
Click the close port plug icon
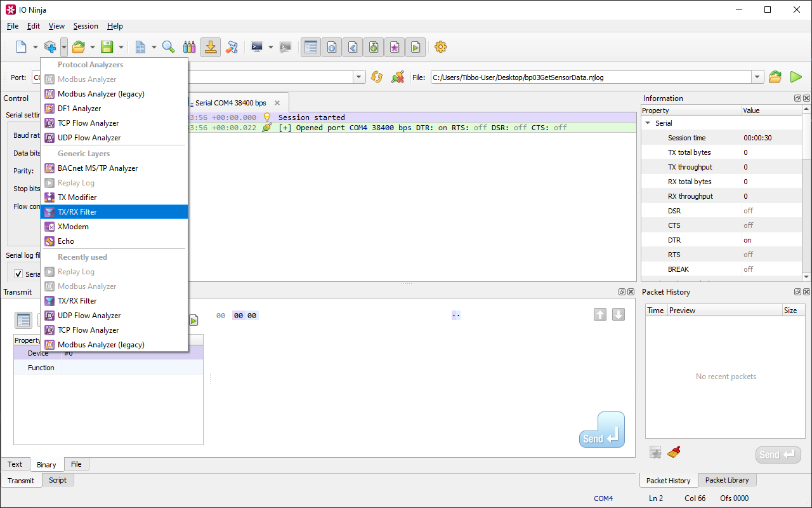point(398,77)
